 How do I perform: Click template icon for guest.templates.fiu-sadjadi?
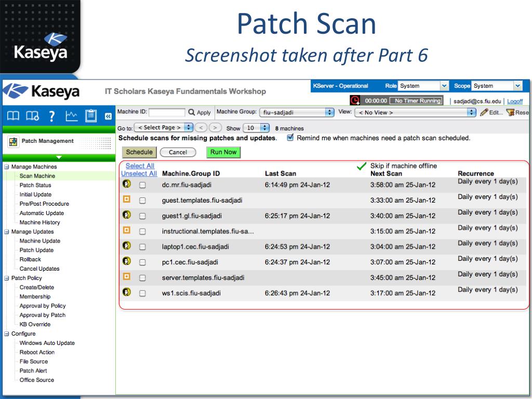pos(127,199)
